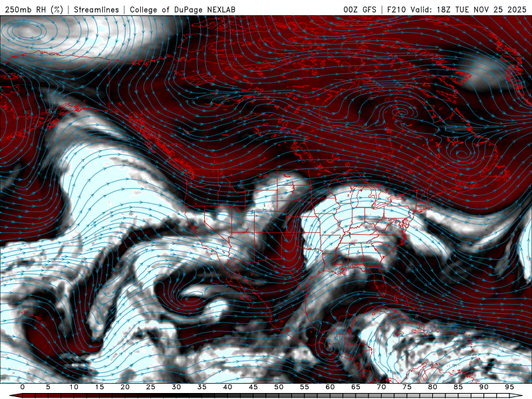
Task: Click the "60" color scale label
Action: pos(330,387)
